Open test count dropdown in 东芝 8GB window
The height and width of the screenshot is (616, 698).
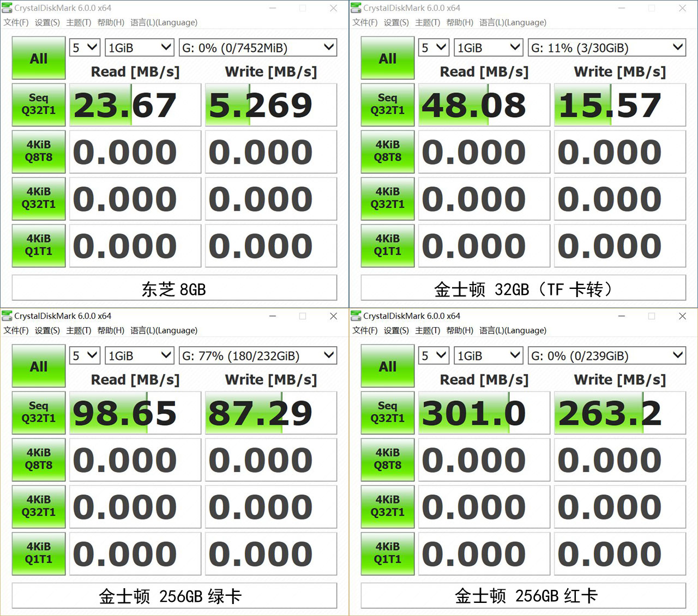click(85, 47)
